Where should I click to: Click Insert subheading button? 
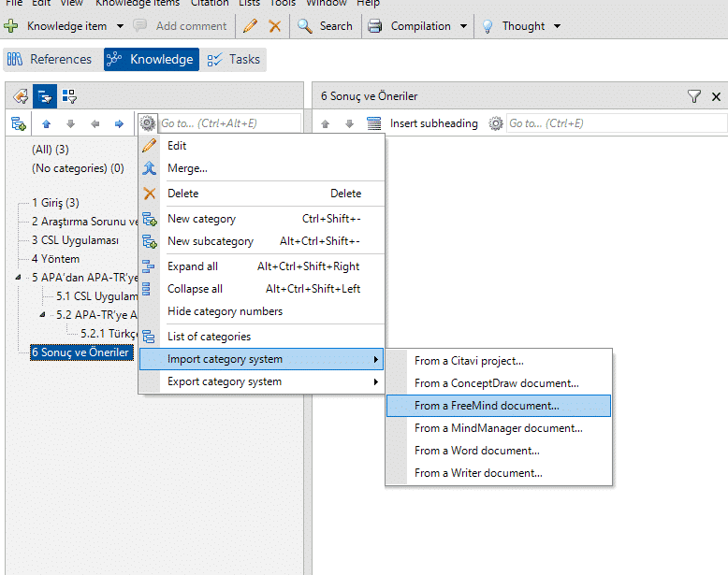(423, 123)
